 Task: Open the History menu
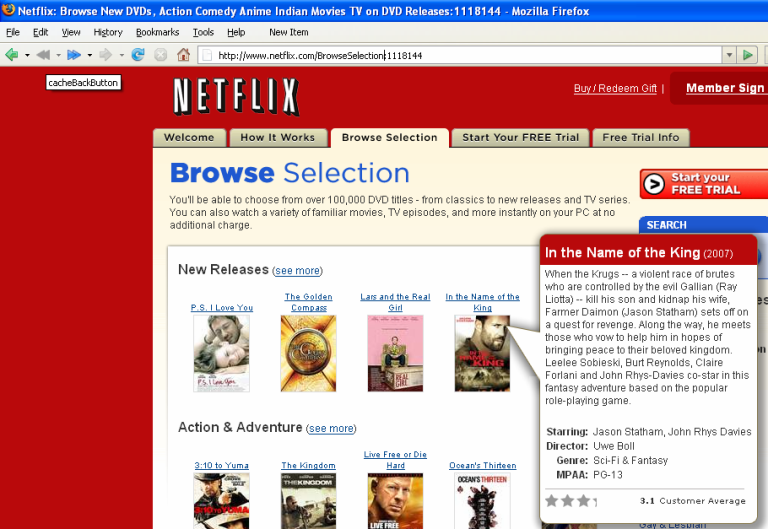click(108, 32)
